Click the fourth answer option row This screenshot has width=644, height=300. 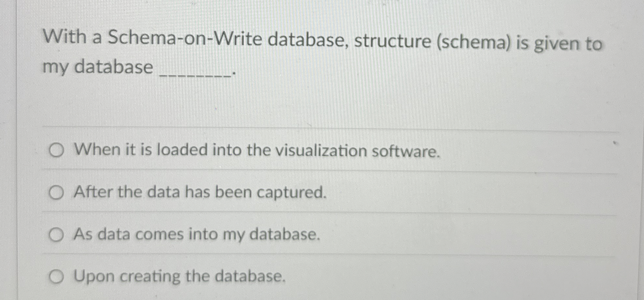pos(294,276)
